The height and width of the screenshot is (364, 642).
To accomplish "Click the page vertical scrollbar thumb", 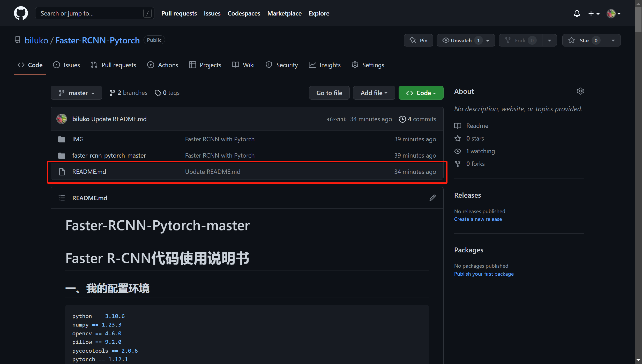I will tap(639, 19).
